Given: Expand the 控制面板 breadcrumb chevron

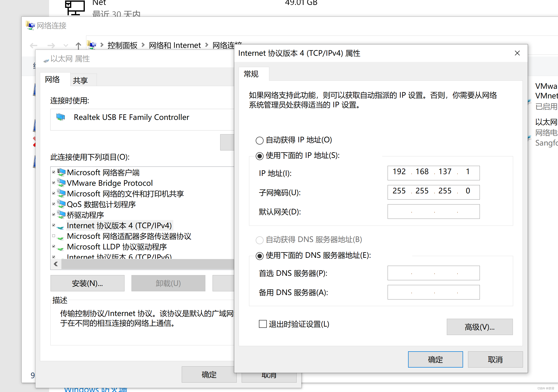Looking at the screenshot, I should [x=143, y=45].
